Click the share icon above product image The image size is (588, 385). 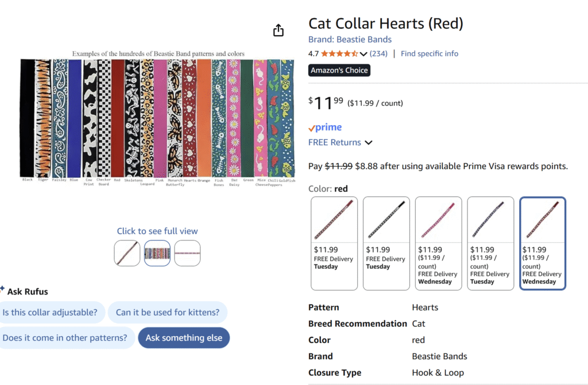click(x=278, y=30)
